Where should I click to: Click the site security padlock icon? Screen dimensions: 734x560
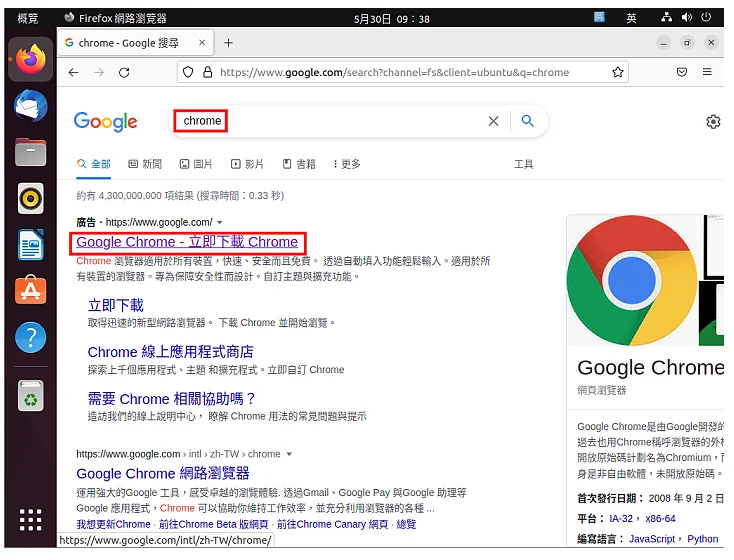click(207, 72)
